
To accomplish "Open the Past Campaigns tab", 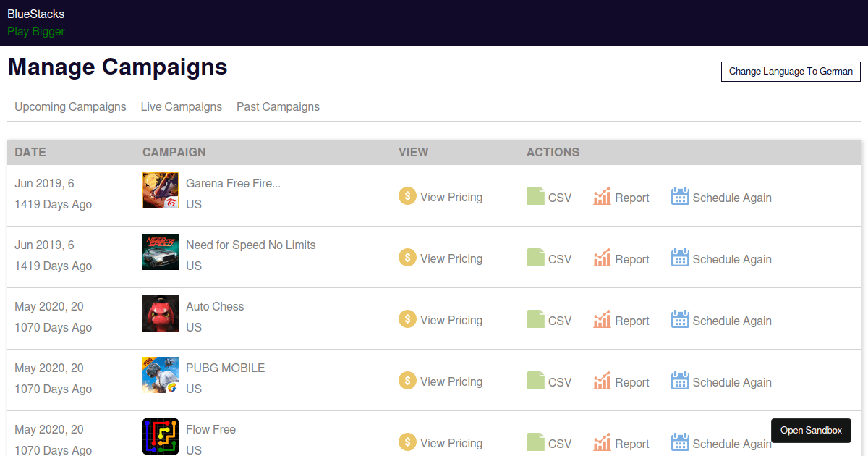I will coord(278,106).
